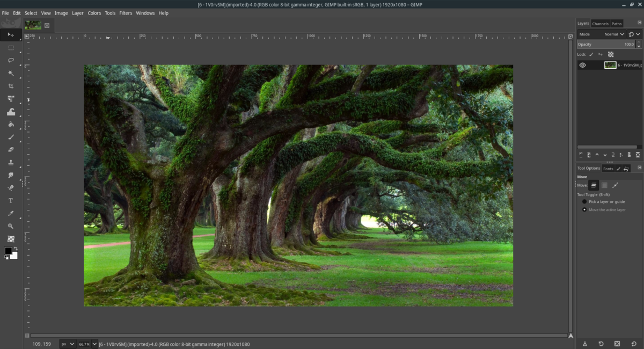Image resolution: width=644 pixels, height=349 pixels.
Task: Switch to the Paths tab
Action: (617, 24)
